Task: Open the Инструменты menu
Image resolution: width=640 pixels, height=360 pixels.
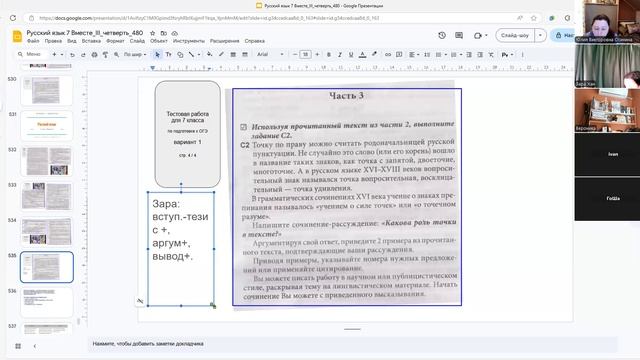Action: [x=189, y=41]
